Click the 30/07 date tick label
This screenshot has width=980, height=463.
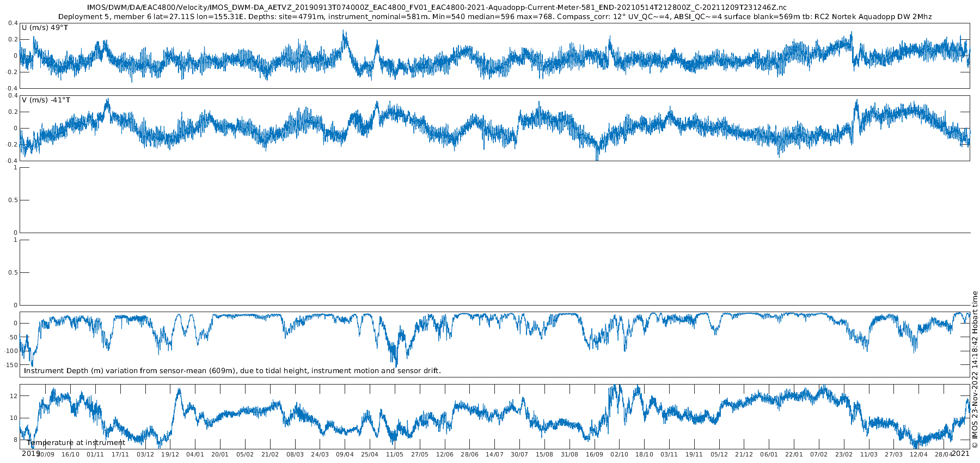point(519,454)
